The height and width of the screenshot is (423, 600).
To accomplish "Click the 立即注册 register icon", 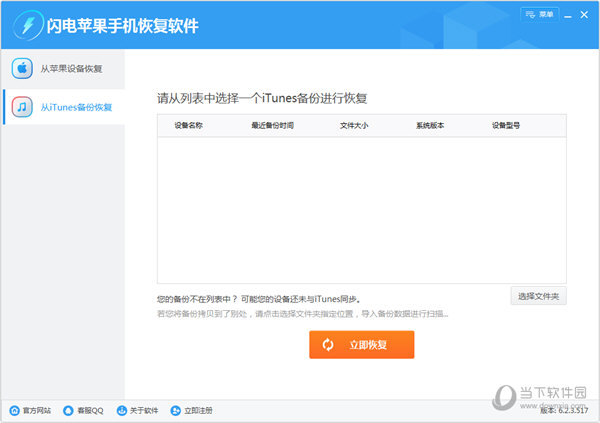I will 176,410.
